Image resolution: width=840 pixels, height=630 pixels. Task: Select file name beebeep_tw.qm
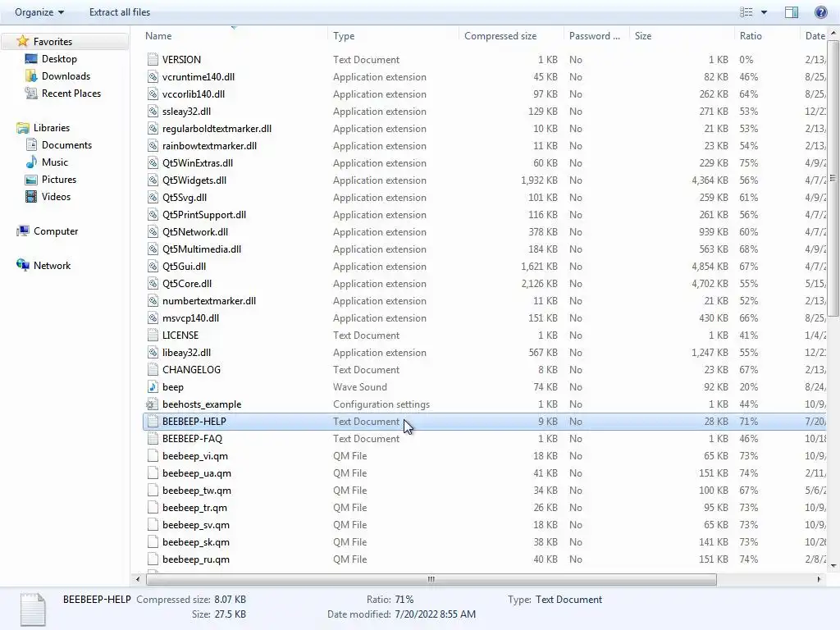[197, 491]
